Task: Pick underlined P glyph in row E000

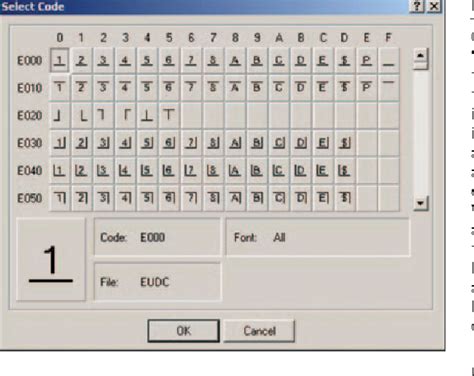Action: point(366,60)
